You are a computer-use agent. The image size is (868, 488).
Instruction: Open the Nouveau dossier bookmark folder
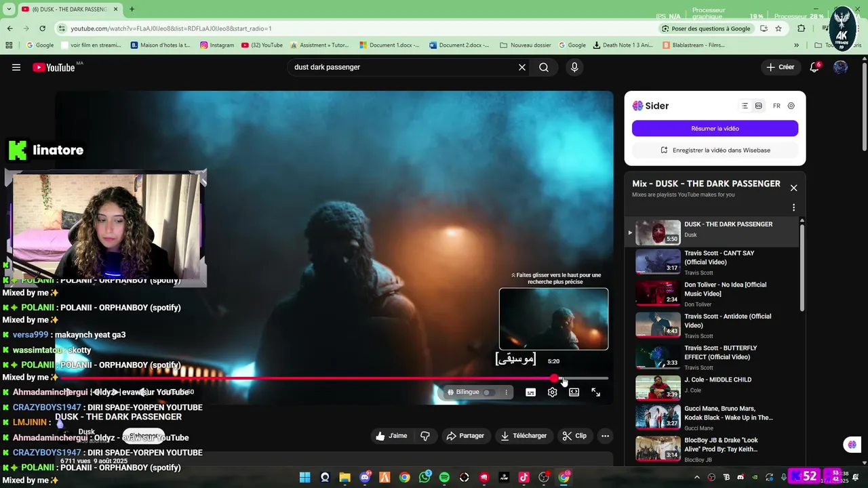pyautogui.click(x=525, y=45)
